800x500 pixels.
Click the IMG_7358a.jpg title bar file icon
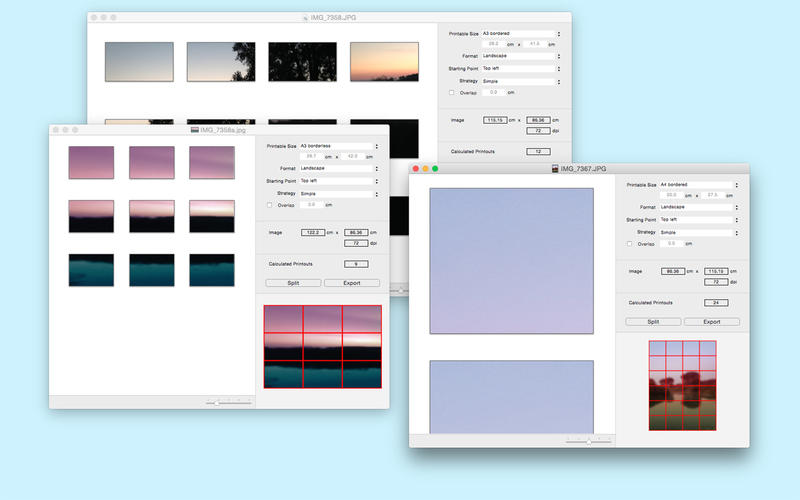[195, 130]
